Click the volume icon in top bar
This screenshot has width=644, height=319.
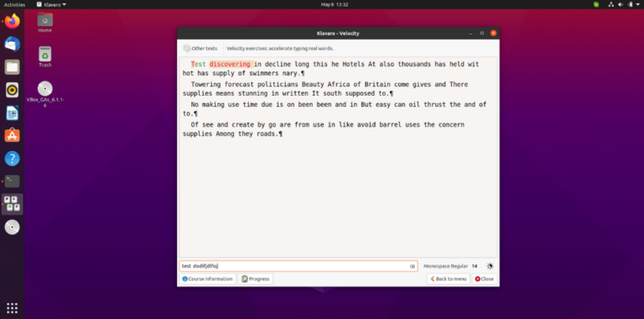coord(621,4)
